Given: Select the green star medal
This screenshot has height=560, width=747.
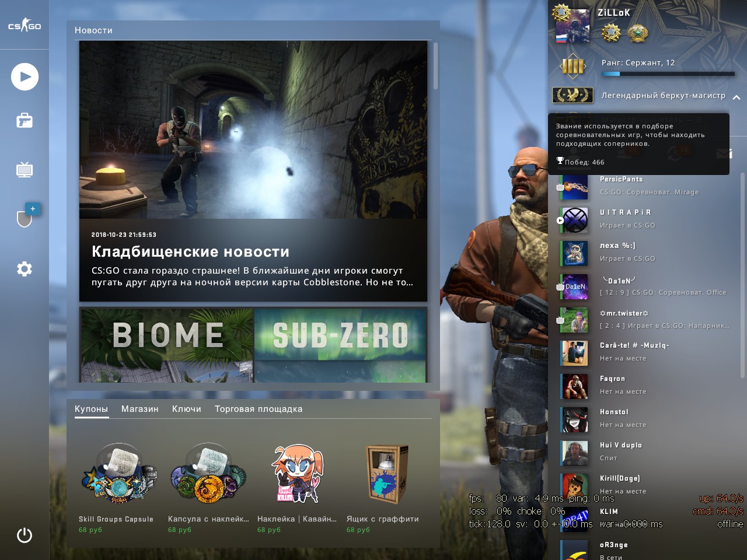Looking at the screenshot, I should tap(638, 33).
